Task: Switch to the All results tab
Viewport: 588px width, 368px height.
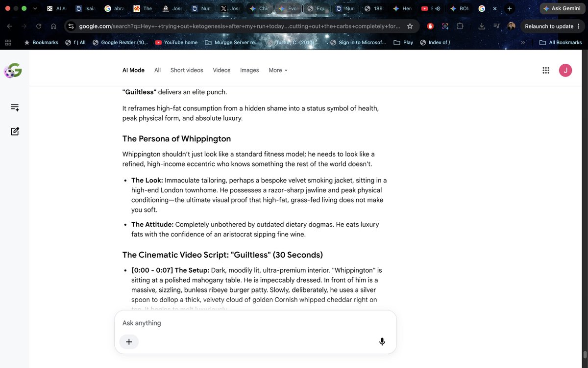Action: tap(157, 70)
